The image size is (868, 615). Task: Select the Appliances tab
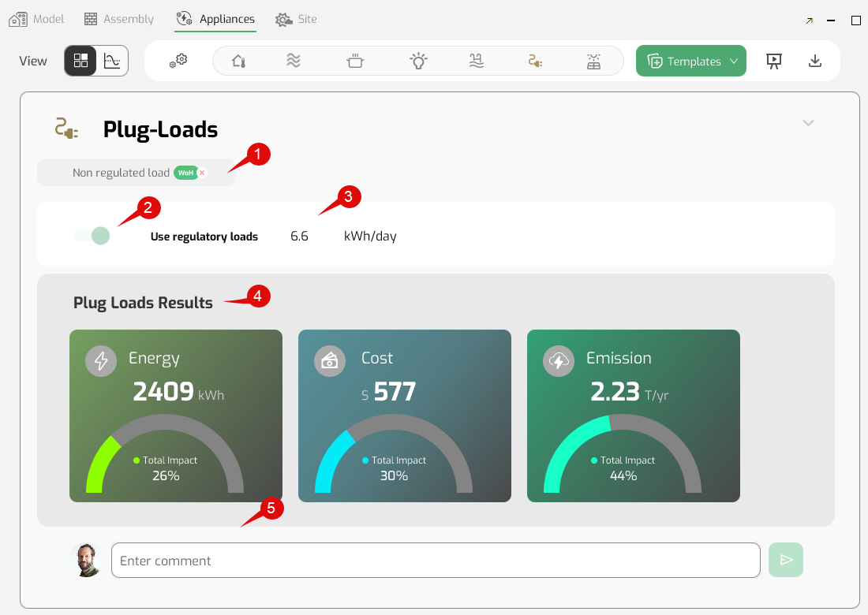click(x=215, y=20)
